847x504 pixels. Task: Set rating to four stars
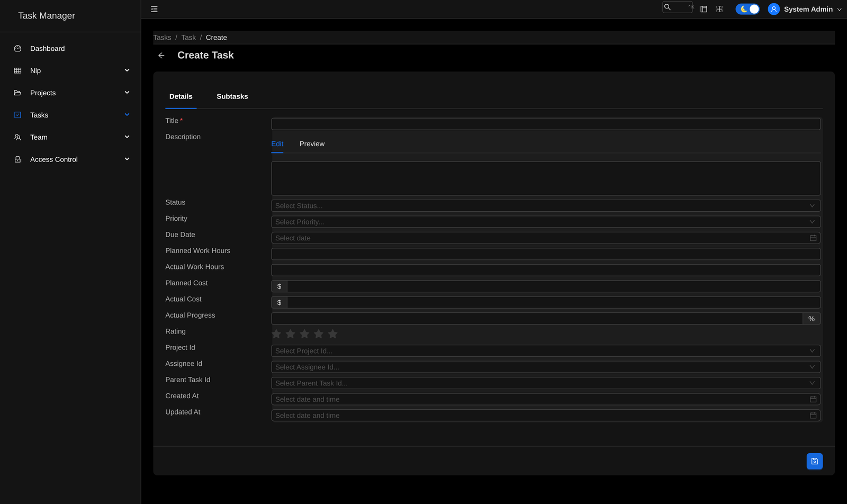tap(319, 334)
